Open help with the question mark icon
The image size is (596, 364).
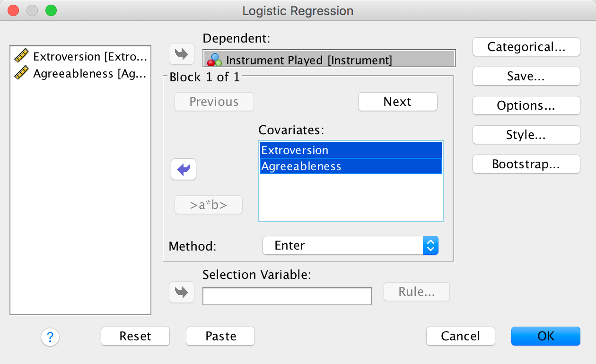pos(50,337)
